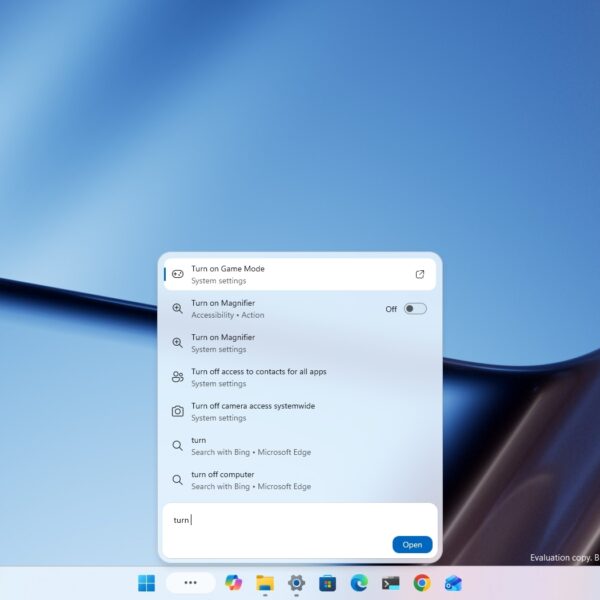
Task: Open File Explorer from the taskbar
Action: [265, 583]
